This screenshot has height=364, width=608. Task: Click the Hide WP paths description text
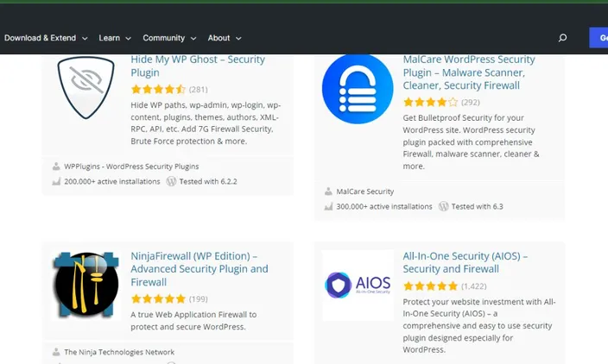click(x=206, y=123)
